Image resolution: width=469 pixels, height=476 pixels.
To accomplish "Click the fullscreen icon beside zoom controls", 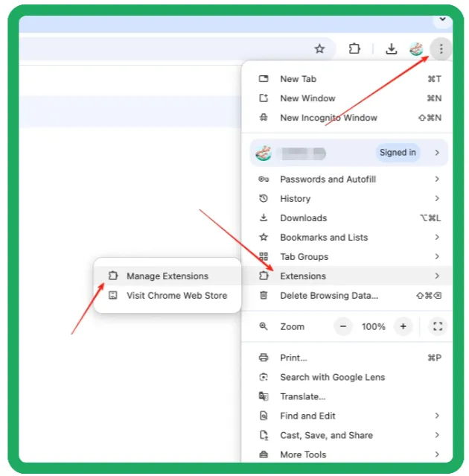I will (438, 326).
